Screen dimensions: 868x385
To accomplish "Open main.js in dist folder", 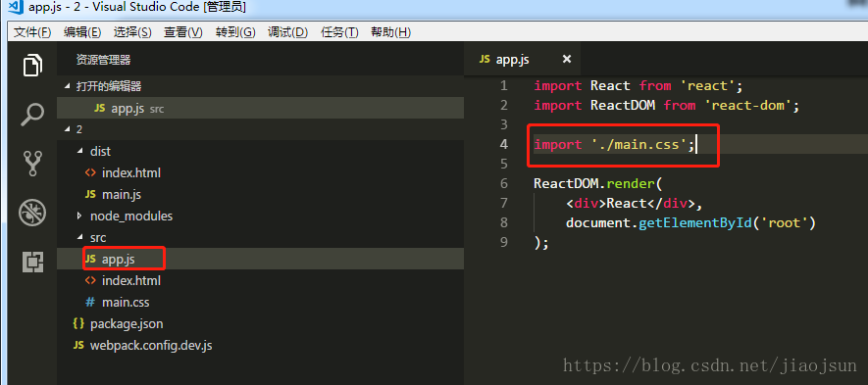I will (x=260, y=194).
